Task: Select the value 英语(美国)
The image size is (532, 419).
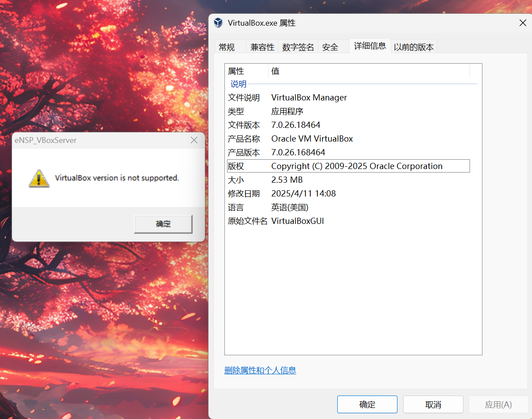Action: point(289,207)
